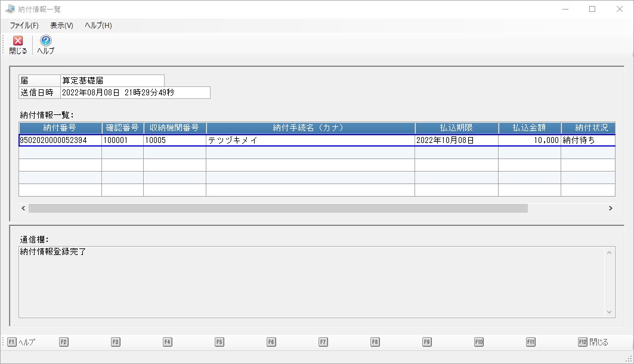The image size is (634, 364).
Task: Click the 通信欄 scroll down arrow
Action: click(610, 312)
